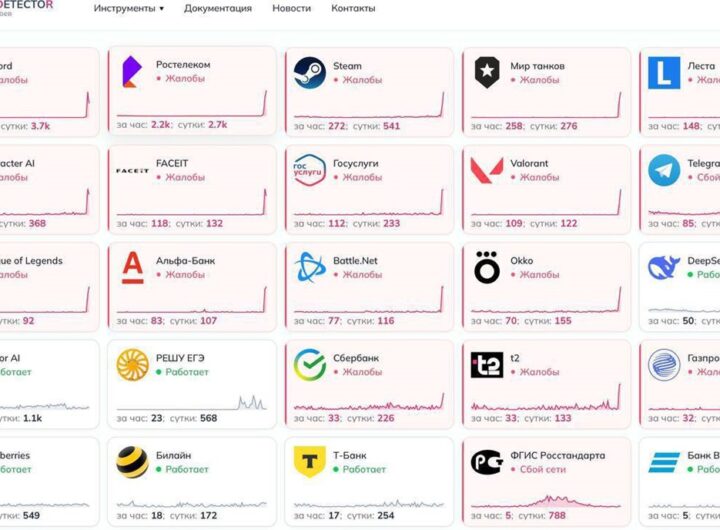Go to the Новости page

(x=291, y=9)
